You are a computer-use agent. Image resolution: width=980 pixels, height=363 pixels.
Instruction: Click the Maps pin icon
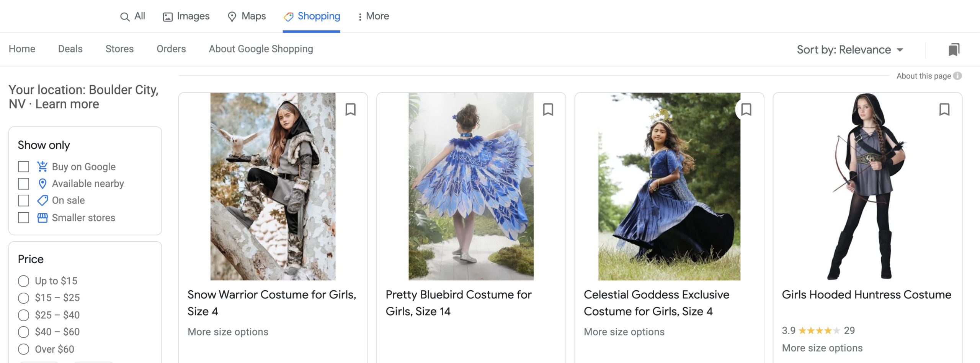point(232,17)
